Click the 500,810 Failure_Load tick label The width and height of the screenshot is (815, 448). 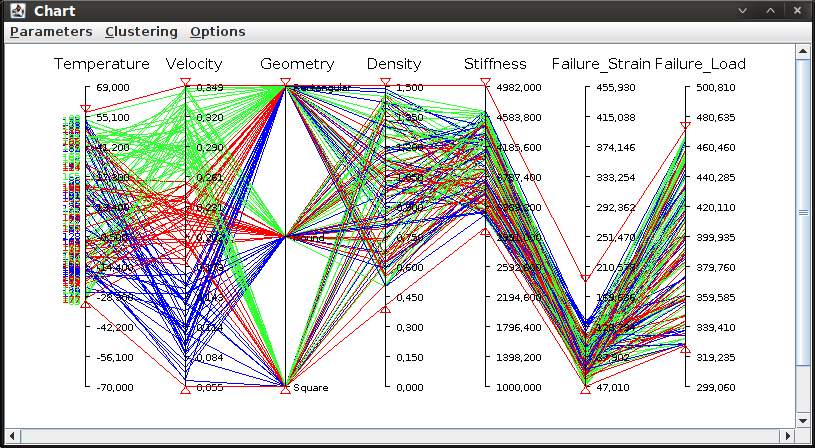[718, 87]
